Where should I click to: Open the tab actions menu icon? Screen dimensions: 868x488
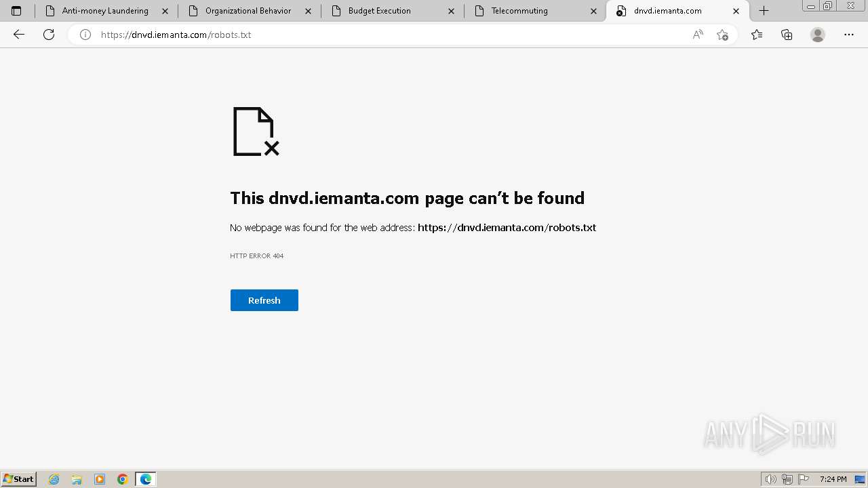coord(16,11)
